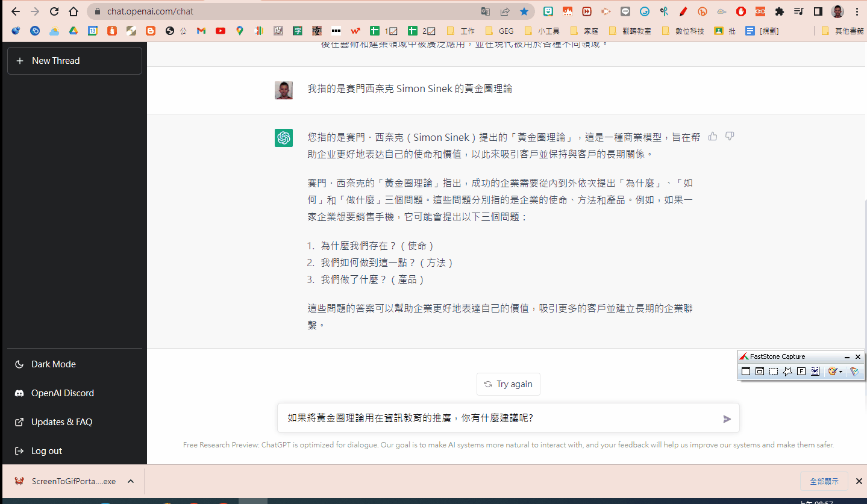Screen dimensions: 867x504
Task: Open Chrome three-dot menu
Action: click(857, 11)
